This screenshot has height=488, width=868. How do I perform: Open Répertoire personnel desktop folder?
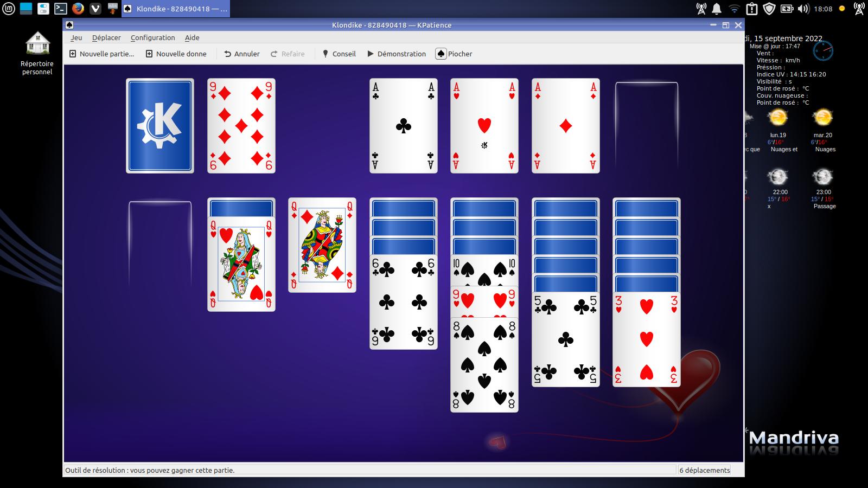point(37,53)
